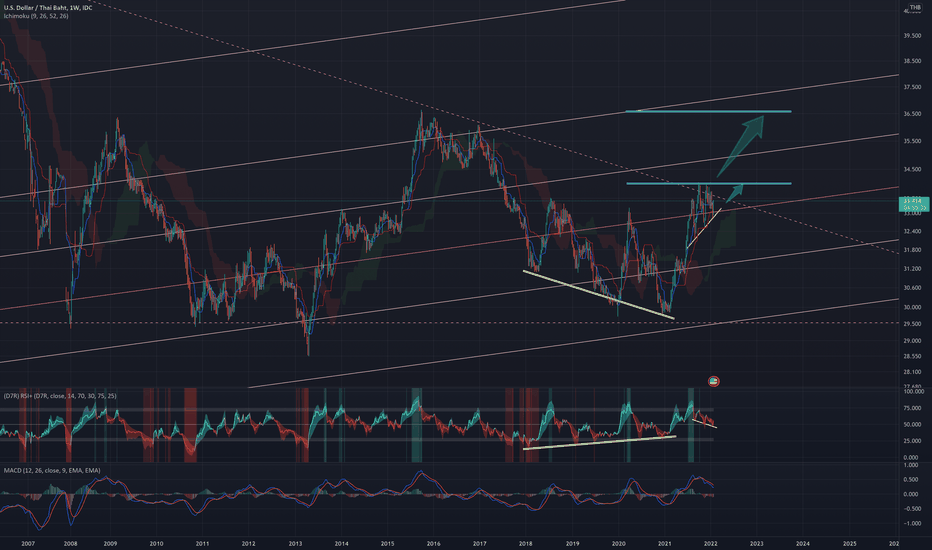
Task: Click the RSI 25.000 scale label
Action: tap(912, 441)
